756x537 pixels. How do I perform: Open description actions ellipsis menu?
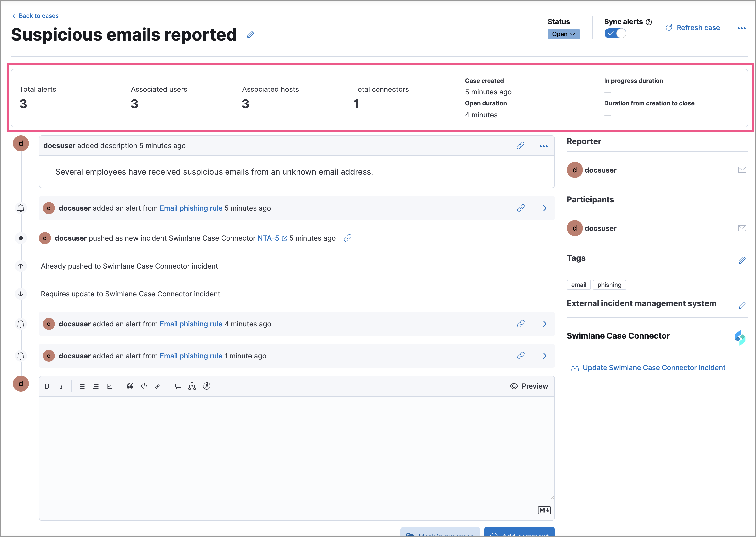[x=544, y=146]
